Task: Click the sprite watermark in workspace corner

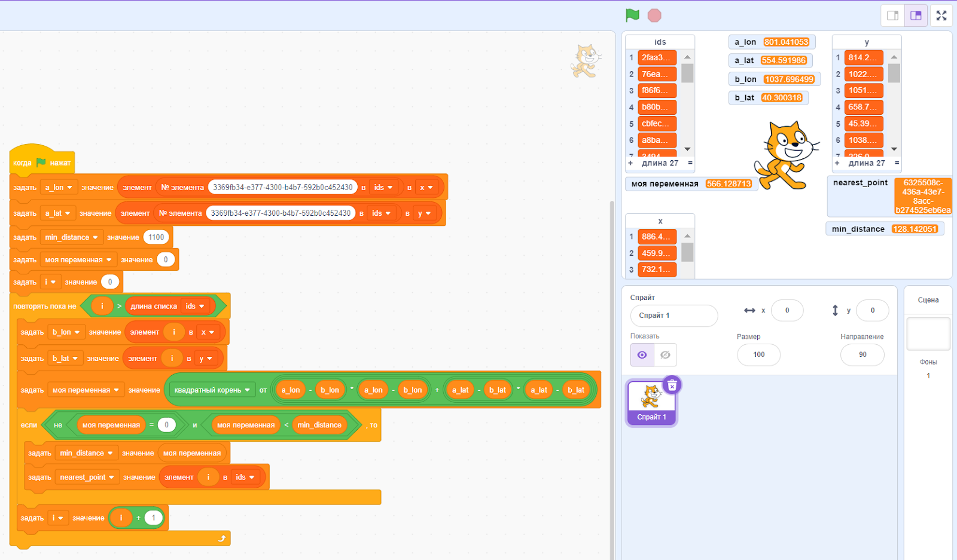Action: 585,61
